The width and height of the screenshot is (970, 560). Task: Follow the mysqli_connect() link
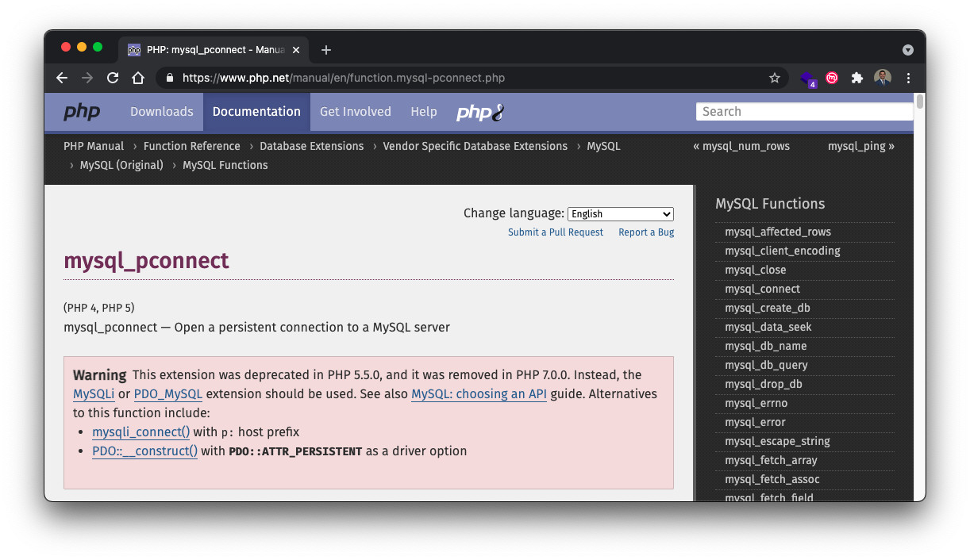(140, 432)
